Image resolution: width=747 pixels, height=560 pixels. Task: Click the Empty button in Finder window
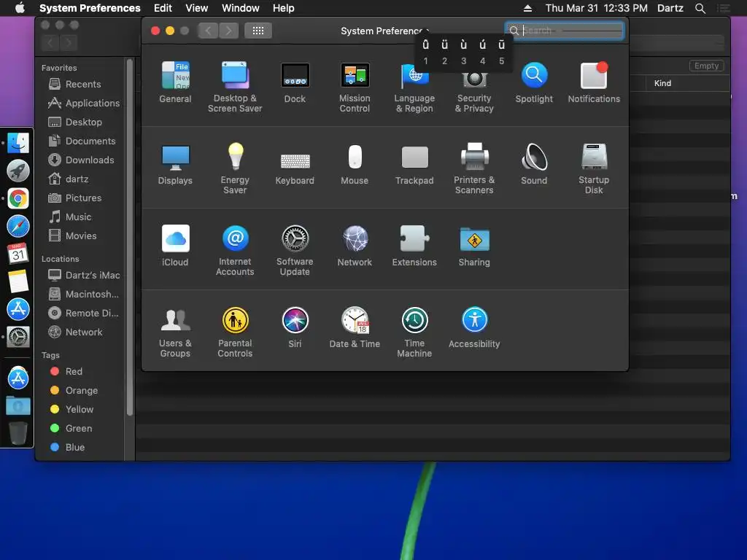(706, 66)
